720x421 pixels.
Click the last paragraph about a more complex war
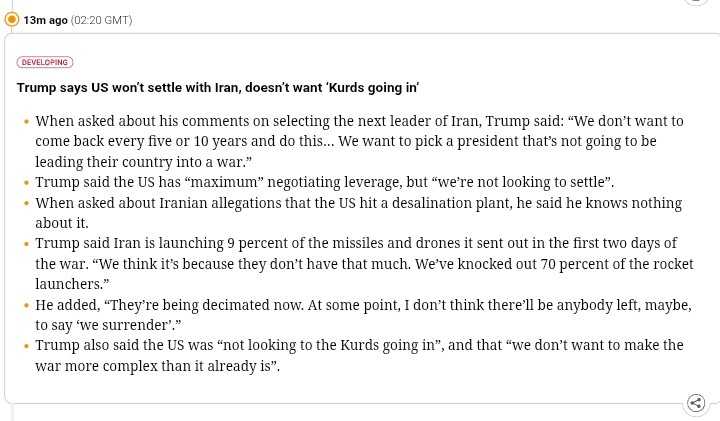[x=359, y=355]
